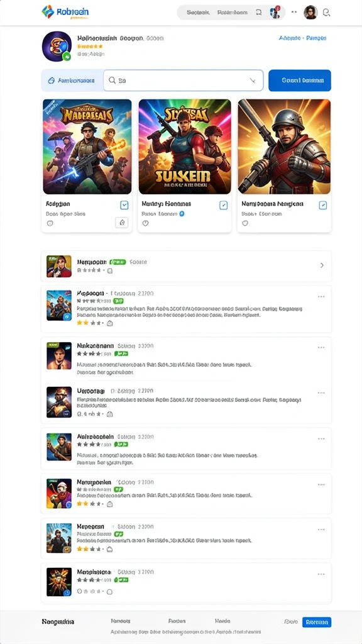Image resolution: width=362 pixels, height=644 pixels.
Task: Click the round app icon beside the title
Action: click(57, 47)
